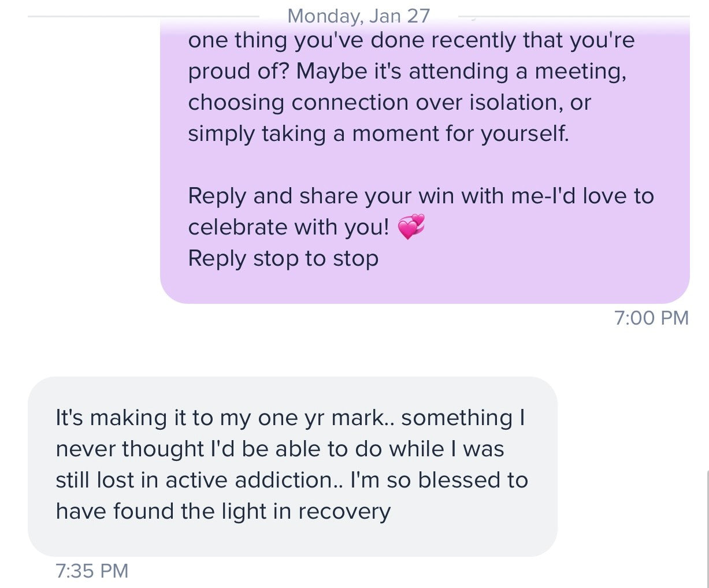This screenshot has width=709, height=588.
Task: Click the "still lost in active addiction" line
Action: pyautogui.click(x=291, y=480)
